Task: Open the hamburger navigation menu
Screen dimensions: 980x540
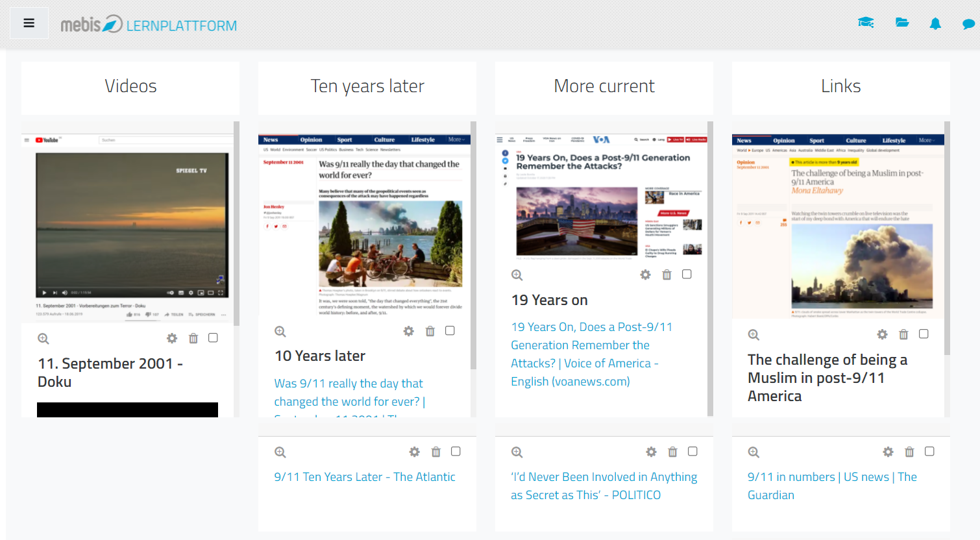Action: (x=29, y=23)
